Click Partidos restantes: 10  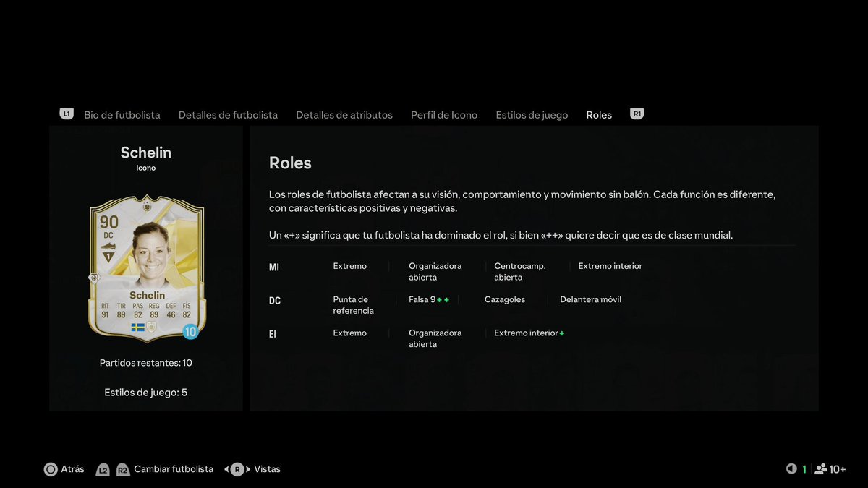tap(146, 363)
